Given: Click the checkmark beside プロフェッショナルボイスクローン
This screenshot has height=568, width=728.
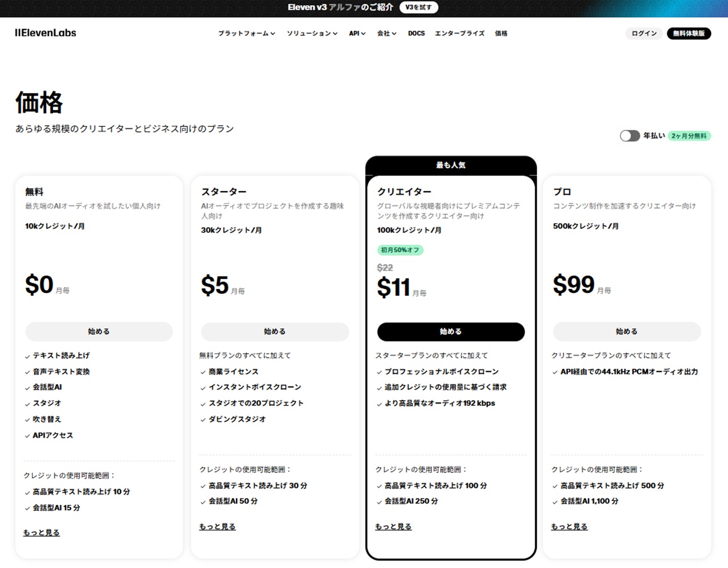Looking at the screenshot, I should pyautogui.click(x=379, y=372).
